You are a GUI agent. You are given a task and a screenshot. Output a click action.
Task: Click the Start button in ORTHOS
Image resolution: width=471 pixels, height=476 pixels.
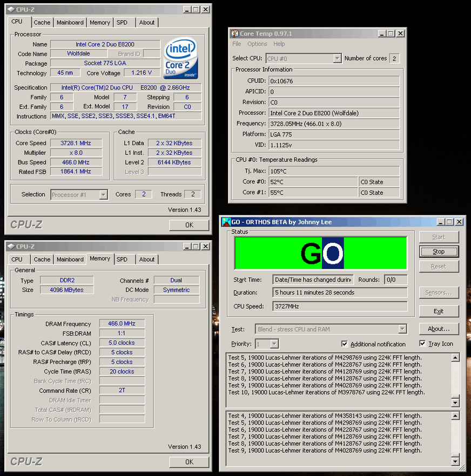[439, 237]
